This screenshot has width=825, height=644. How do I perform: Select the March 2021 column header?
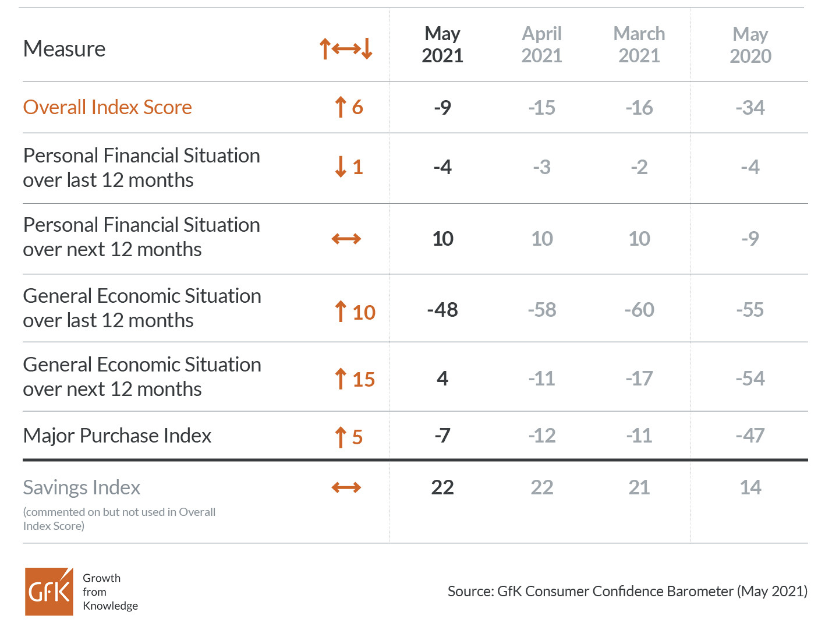tap(639, 45)
